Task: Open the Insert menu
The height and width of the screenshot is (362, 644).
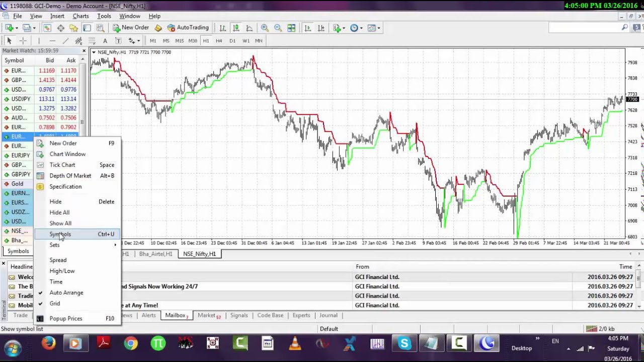Action: coord(57,16)
